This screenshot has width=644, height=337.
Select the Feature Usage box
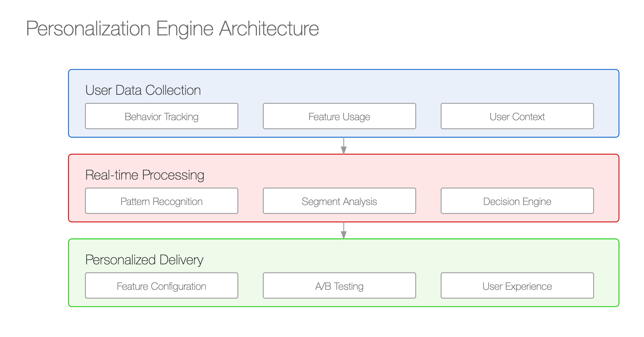tap(339, 116)
